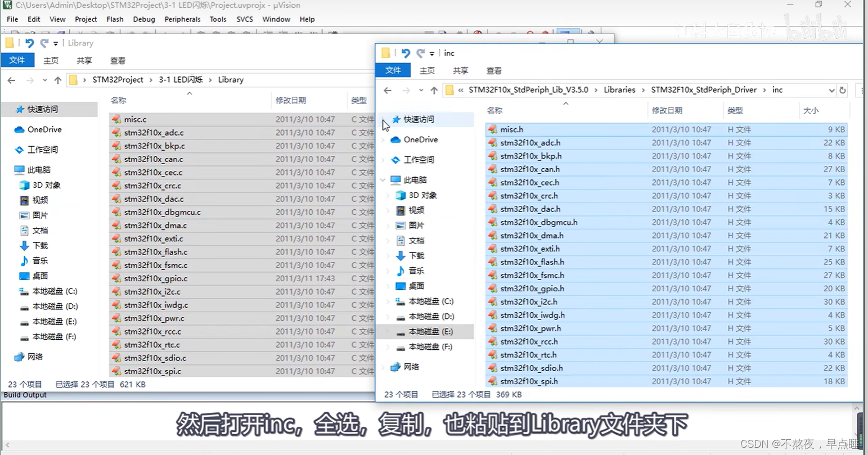The image size is (868, 455).
Task: Click the undo arrow in the inc window toolbar
Action: pos(404,53)
